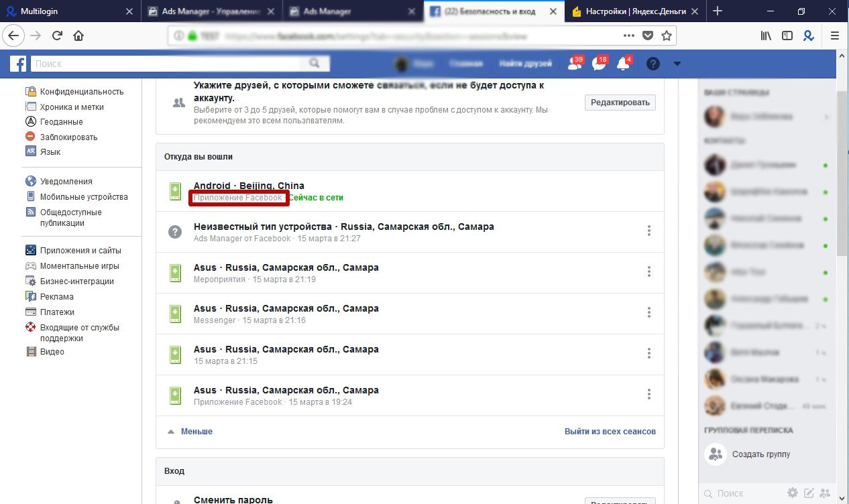849x504 pixels.
Task: Collapse sessions list with Меньше
Action: [190, 432]
